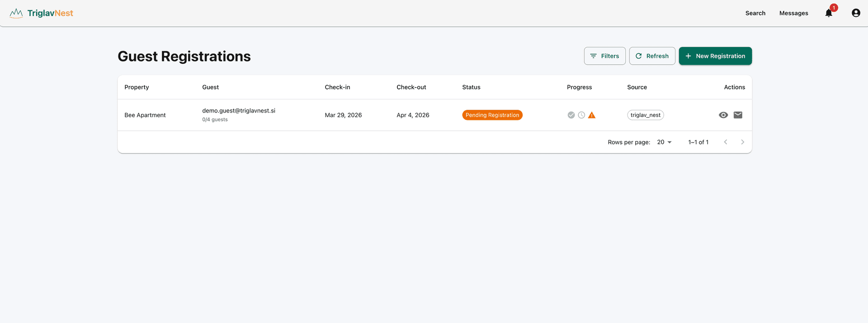Viewport: 868px width, 323px height.
Task: Click the Check-in column header
Action: pyautogui.click(x=337, y=87)
